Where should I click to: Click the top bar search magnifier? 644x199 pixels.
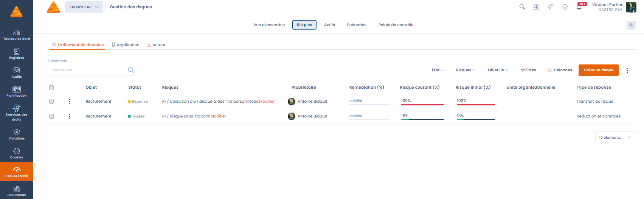(x=522, y=7)
